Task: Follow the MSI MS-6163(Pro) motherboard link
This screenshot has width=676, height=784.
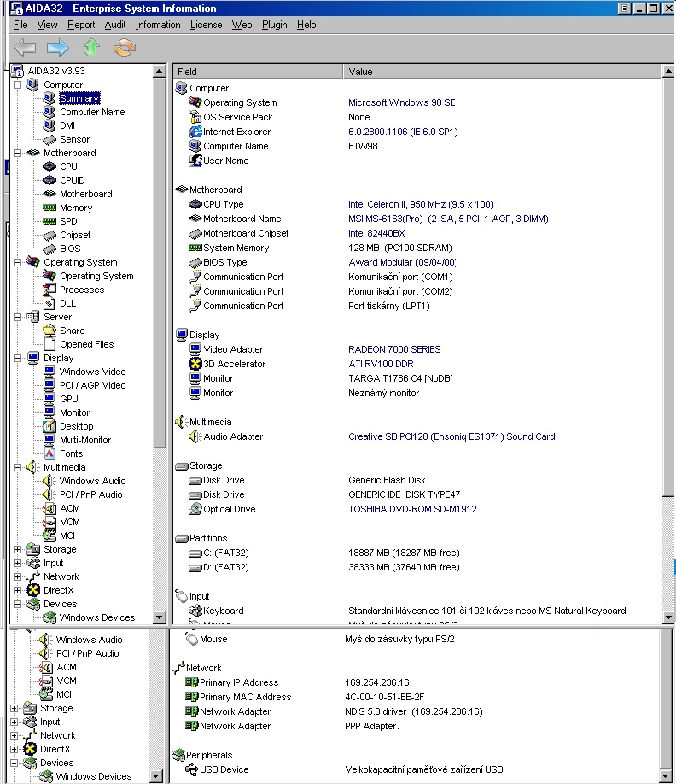Action: coord(448,219)
